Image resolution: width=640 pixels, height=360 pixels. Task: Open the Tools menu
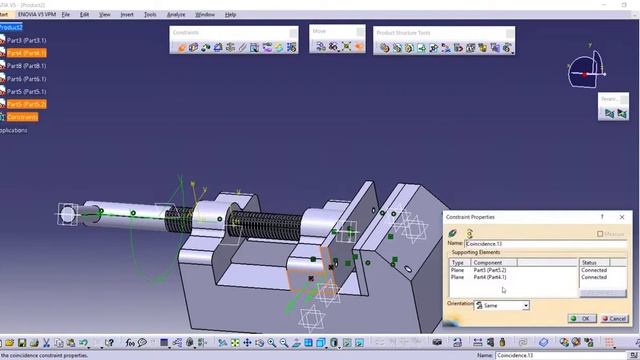pos(150,14)
